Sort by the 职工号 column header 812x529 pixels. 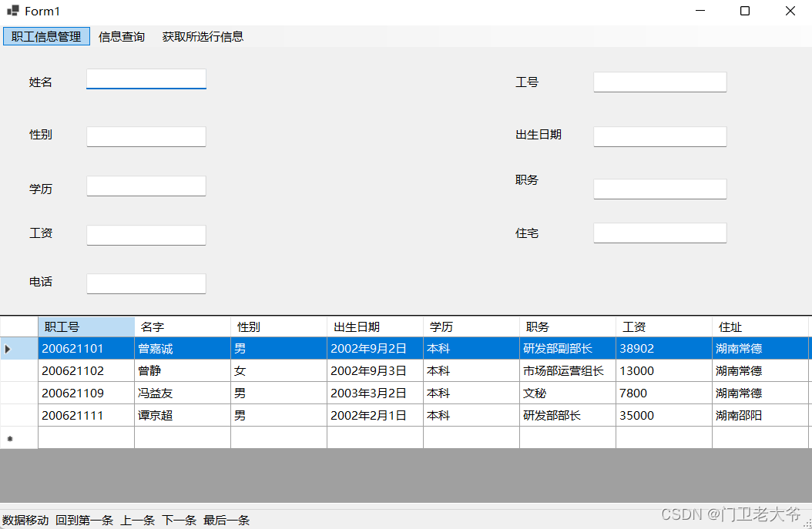tap(86, 327)
